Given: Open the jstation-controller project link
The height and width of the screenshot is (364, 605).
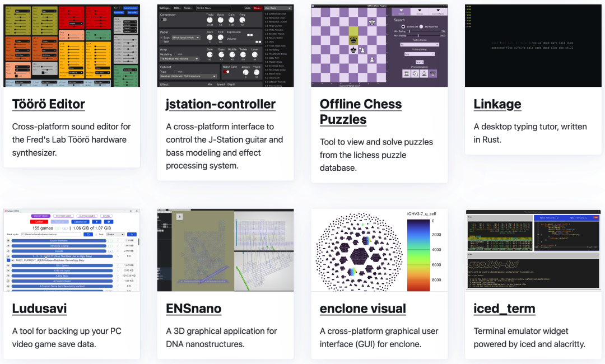Looking at the screenshot, I should click(x=221, y=104).
